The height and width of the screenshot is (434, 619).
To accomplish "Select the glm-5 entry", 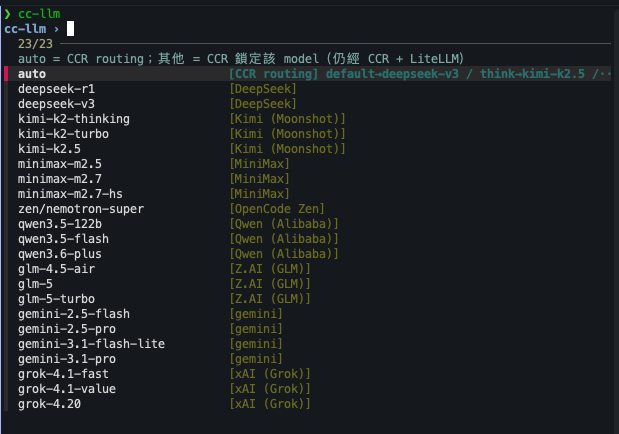I will (310, 284).
